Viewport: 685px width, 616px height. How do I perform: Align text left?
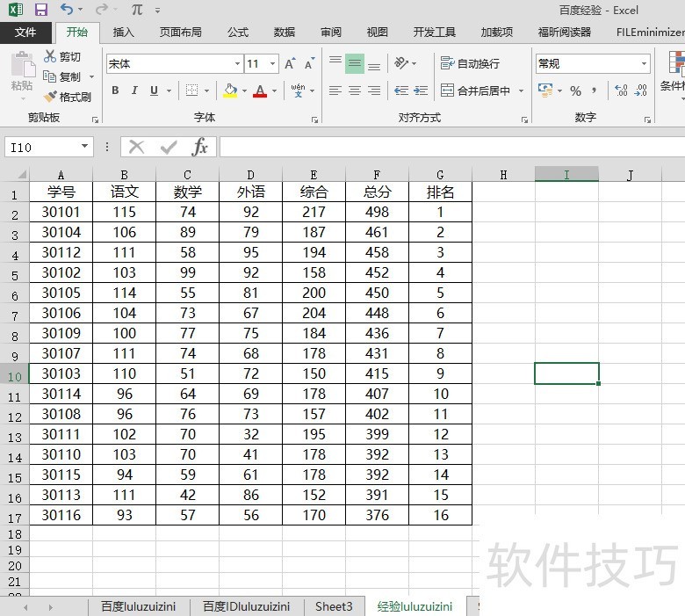coord(335,91)
